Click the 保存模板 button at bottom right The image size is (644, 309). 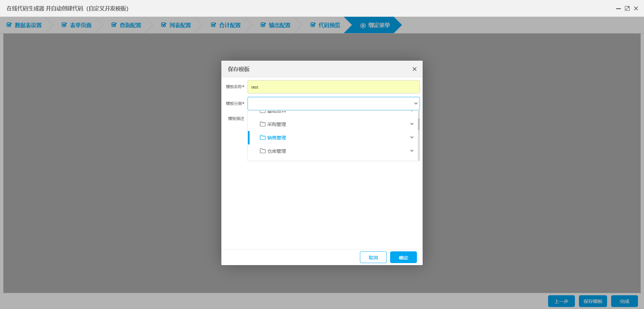592,301
